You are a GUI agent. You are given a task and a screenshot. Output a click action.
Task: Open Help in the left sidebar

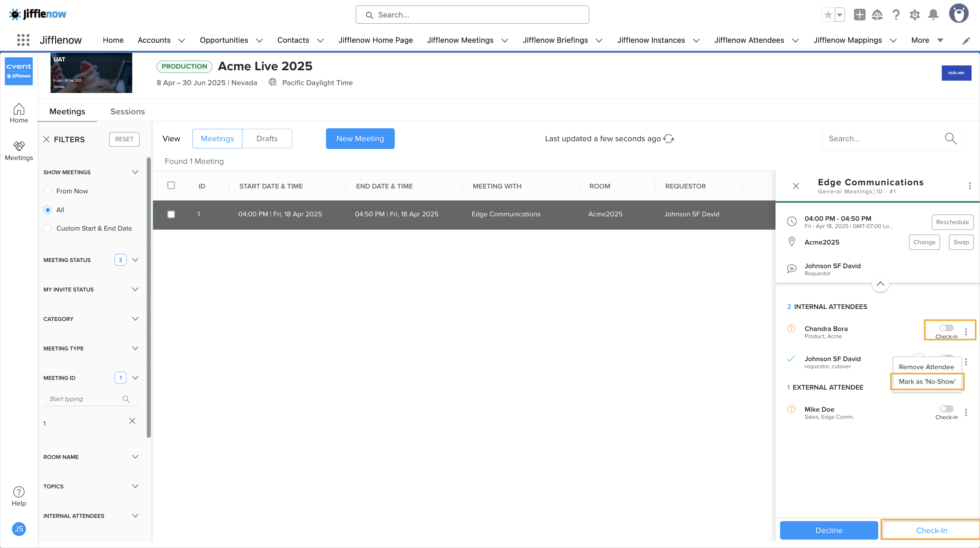tap(19, 496)
